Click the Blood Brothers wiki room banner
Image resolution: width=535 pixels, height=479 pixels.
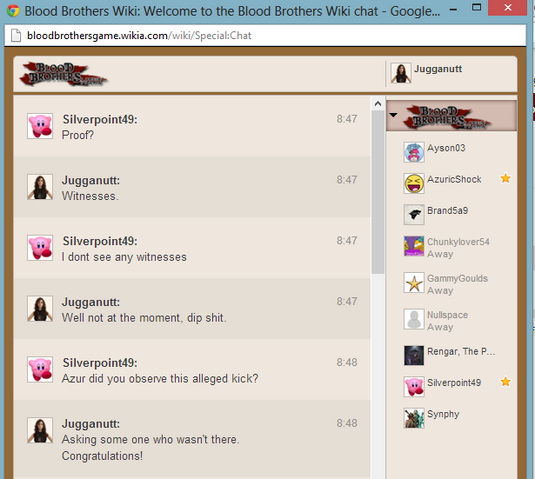click(x=451, y=116)
